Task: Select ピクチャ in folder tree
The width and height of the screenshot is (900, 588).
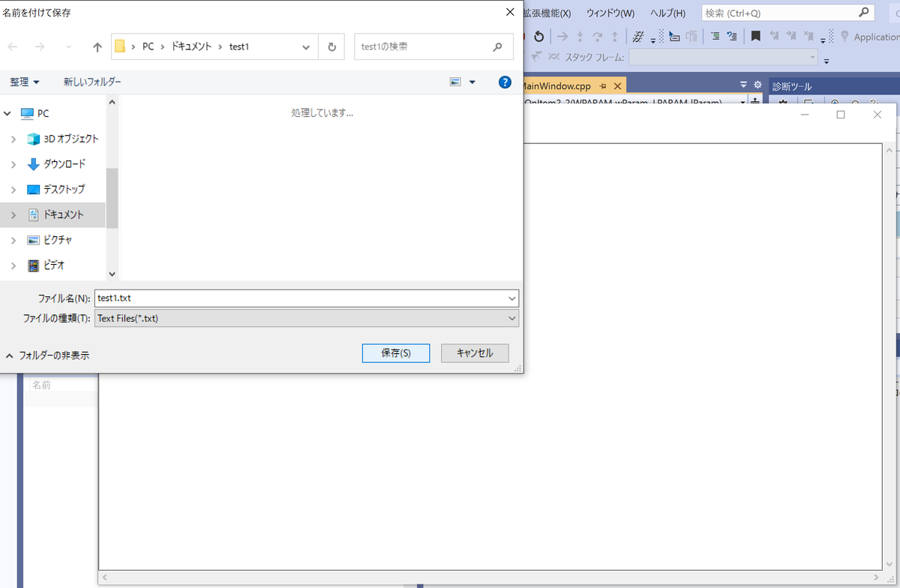Action: click(x=58, y=240)
